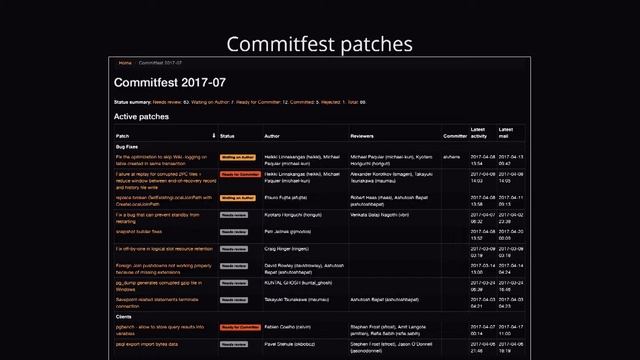Click Ready for Committer badge on 2PC files row
640x360 pixels.
[x=240, y=174]
